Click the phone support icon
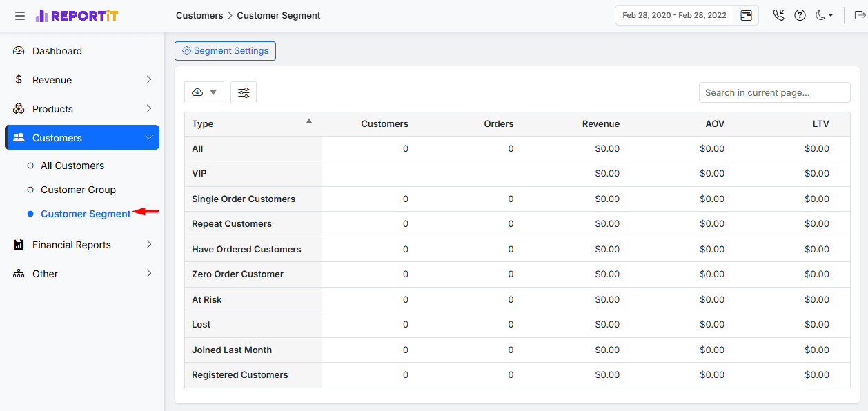The image size is (868, 411). (779, 15)
